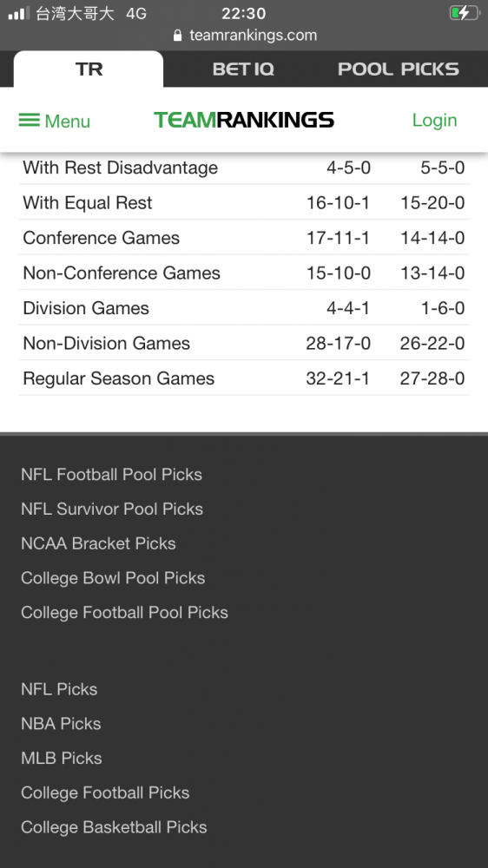The height and width of the screenshot is (868, 488).
Task: Switch to the BET IQ tab
Action: point(243,69)
